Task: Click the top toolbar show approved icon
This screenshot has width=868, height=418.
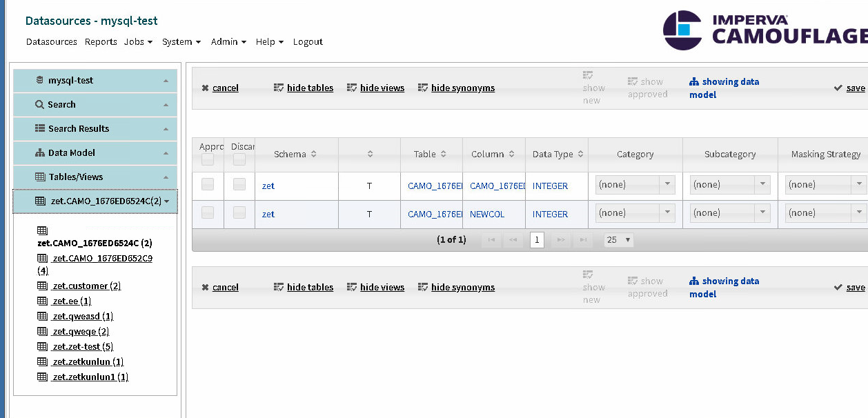Action: coord(633,81)
